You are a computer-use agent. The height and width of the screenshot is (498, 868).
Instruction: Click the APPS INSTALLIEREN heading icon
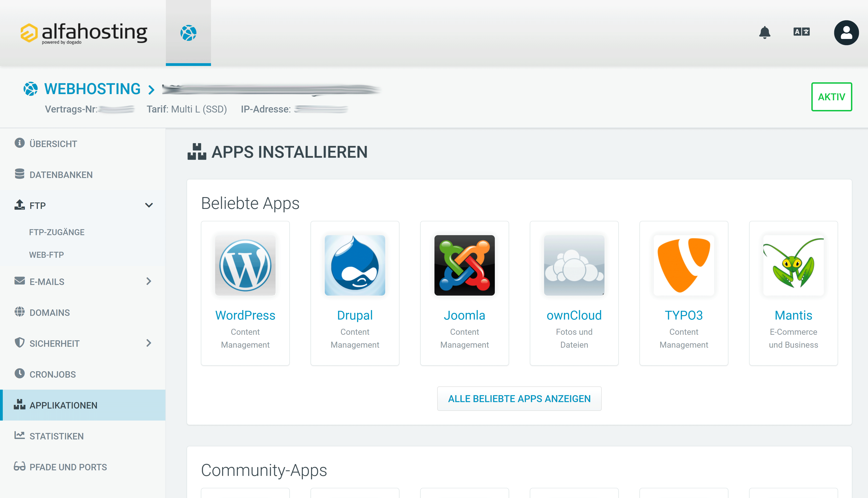(x=197, y=151)
